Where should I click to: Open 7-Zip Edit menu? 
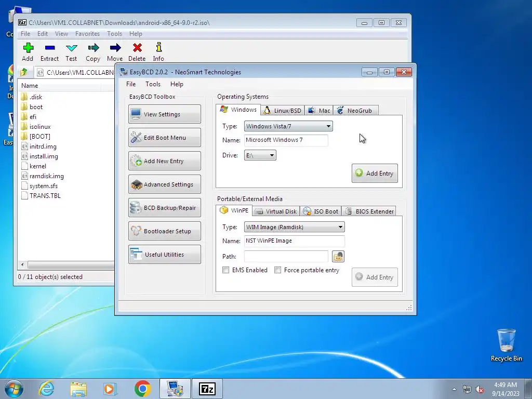click(43, 34)
